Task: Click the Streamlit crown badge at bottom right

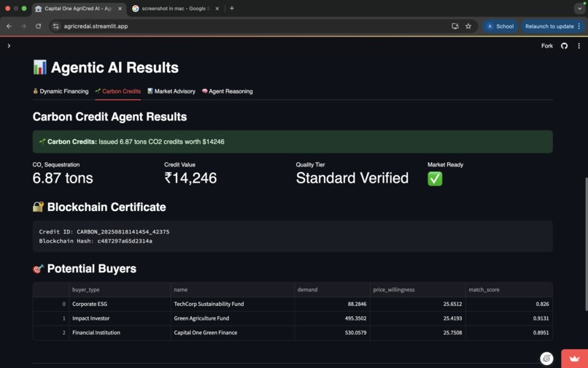Action: point(574,359)
